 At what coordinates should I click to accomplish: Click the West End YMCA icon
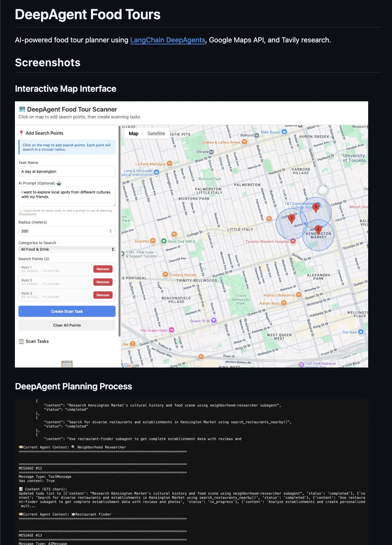coord(164,241)
